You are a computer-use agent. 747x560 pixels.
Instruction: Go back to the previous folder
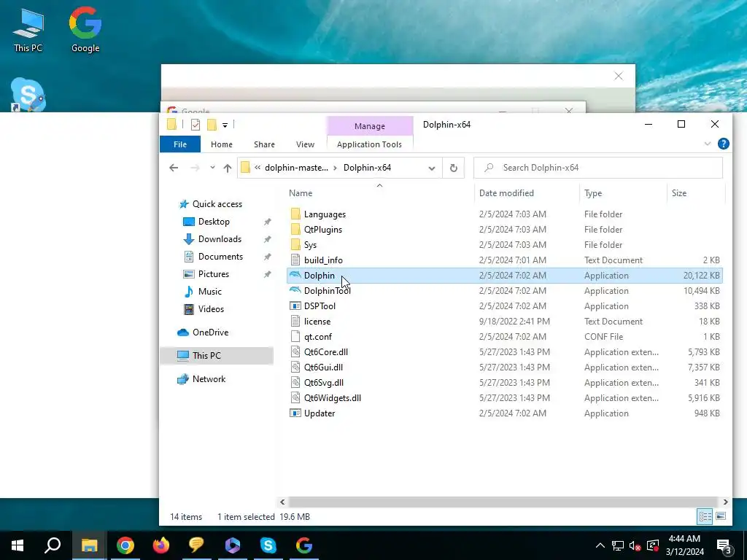(174, 168)
